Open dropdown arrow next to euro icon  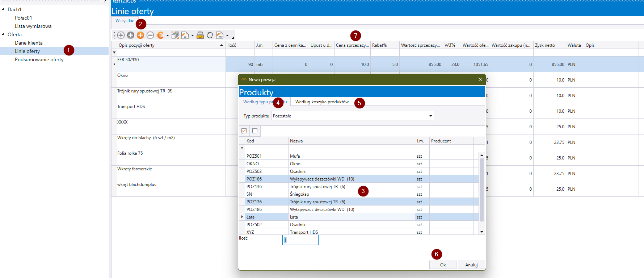point(168,36)
